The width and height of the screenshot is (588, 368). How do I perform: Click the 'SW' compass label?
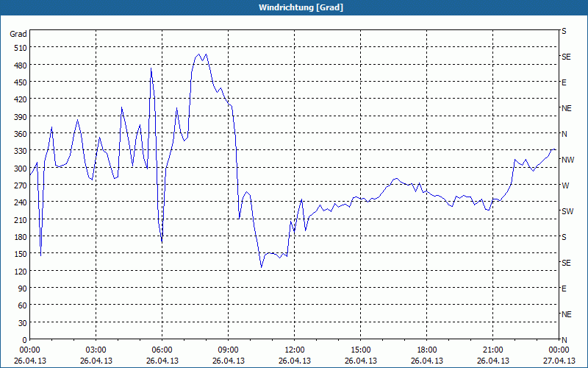point(567,211)
